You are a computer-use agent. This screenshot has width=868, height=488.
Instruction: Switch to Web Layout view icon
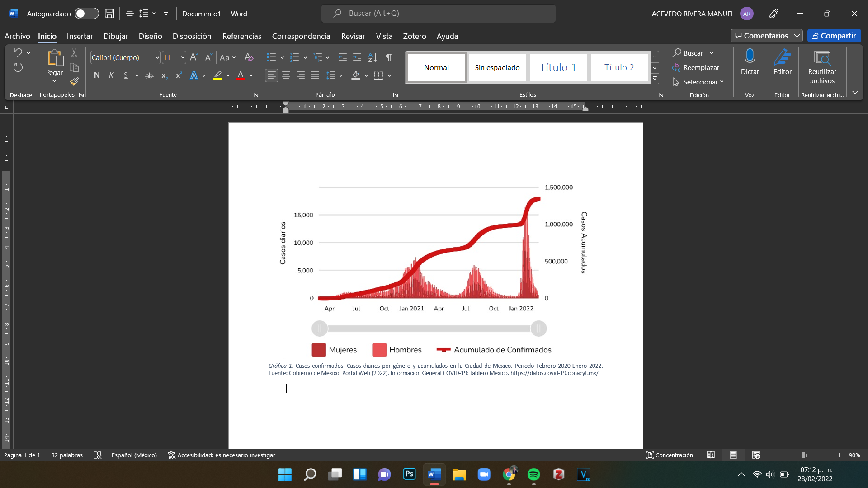(x=756, y=455)
